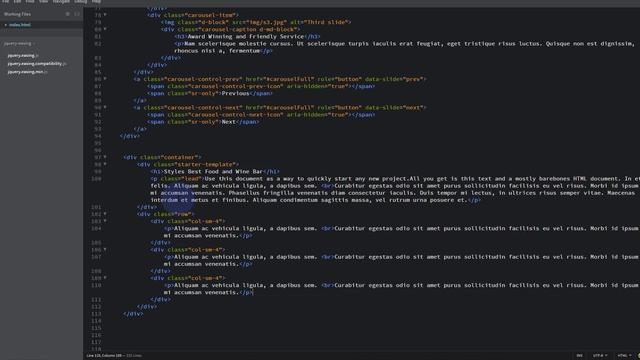Click the 'Third slide' alt value
The image size is (640, 360).
[327, 22]
